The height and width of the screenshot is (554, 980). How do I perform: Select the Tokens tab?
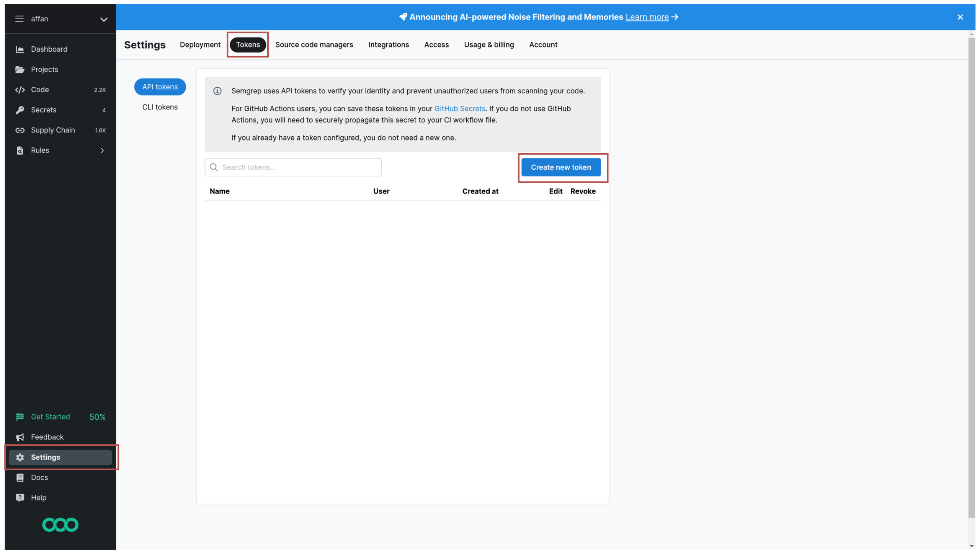click(x=248, y=44)
